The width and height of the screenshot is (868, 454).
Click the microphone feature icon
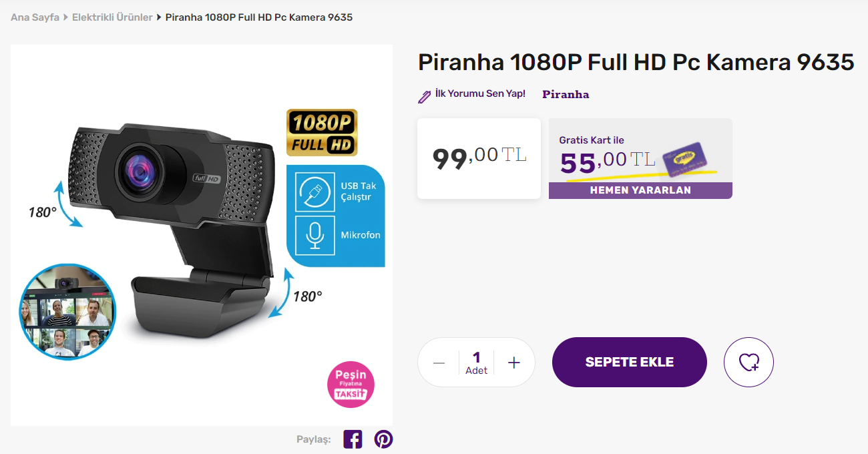[314, 235]
